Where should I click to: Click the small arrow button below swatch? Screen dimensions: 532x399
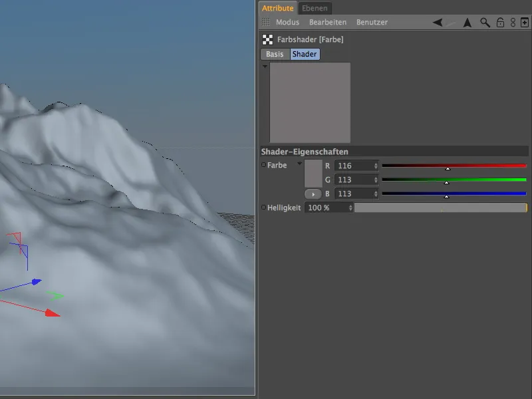[x=313, y=194]
